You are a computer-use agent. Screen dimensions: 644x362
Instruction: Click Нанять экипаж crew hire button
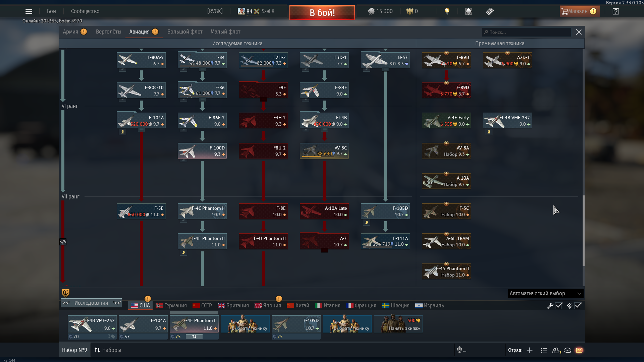pyautogui.click(x=398, y=324)
